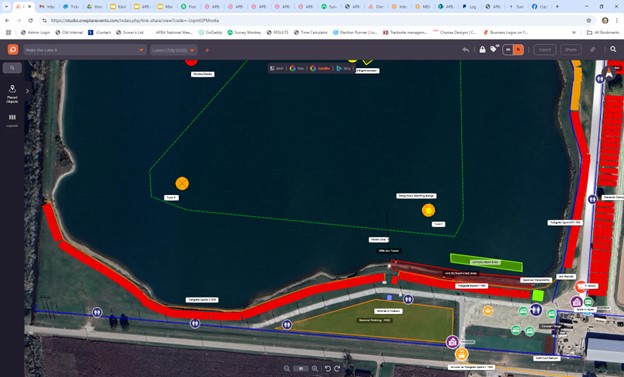This screenshot has width=624, height=377.
Task: Click the Share button
Action: tap(571, 50)
